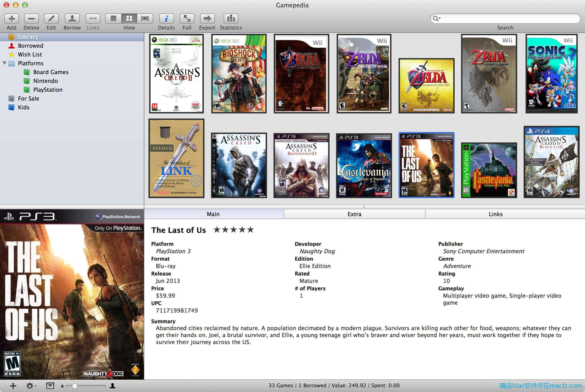Toggle the cover preview pane button
Viewport: 585px width, 392px height.
coord(50,386)
